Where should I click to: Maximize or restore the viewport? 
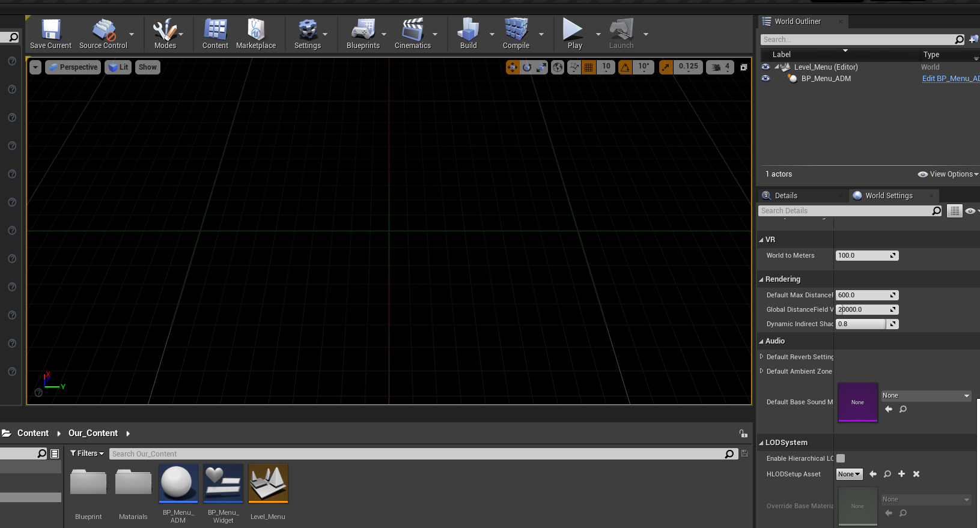[744, 67]
